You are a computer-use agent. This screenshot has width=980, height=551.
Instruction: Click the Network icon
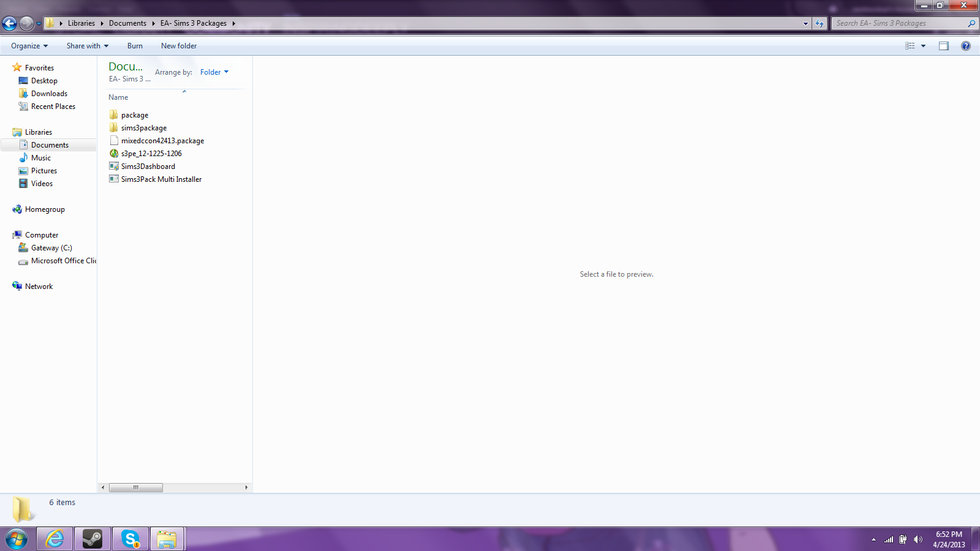click(17, 286)
